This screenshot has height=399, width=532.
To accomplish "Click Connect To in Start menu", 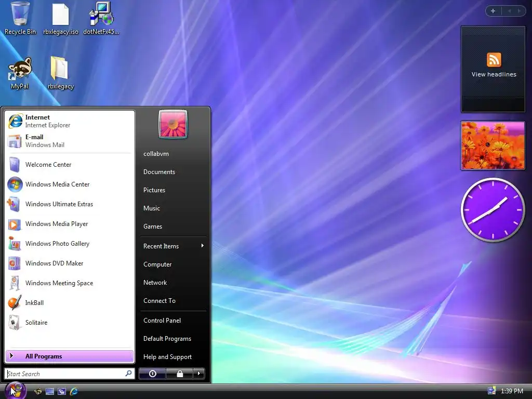I will (159, 301).
